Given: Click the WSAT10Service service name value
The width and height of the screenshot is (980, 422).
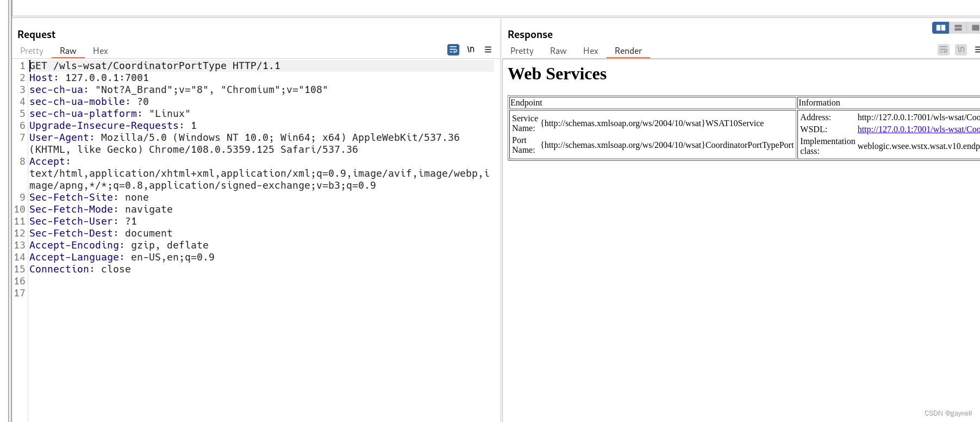Looking at the screenshot, I should coord(652,123).
